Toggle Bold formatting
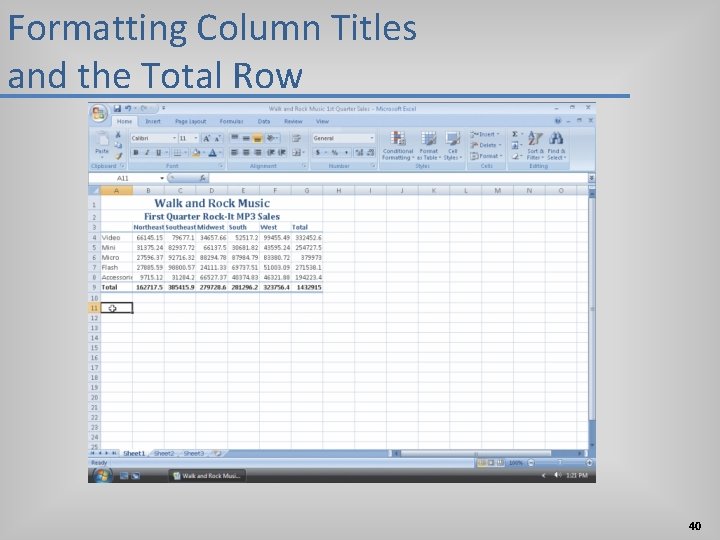Screen dimensions: 720x540 [136, 152]
